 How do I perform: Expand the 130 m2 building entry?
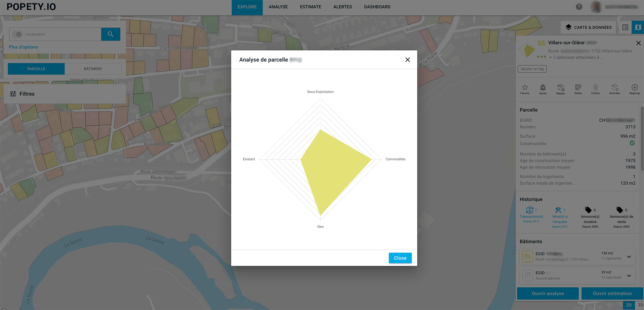click(629, 257)
